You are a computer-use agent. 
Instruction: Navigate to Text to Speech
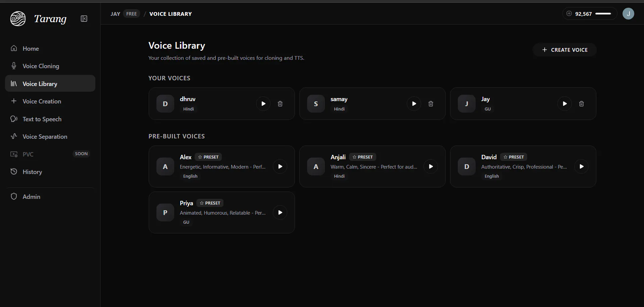(x=50, y=119)
